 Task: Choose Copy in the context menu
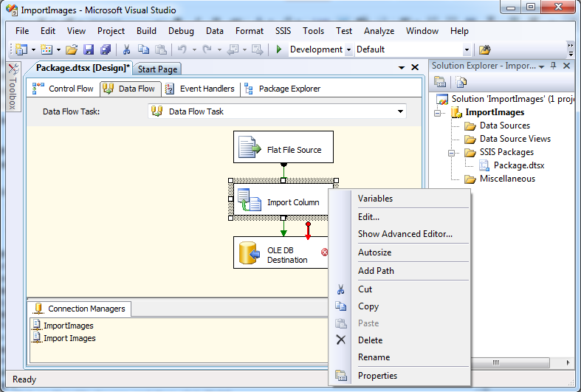click(399, 306)
